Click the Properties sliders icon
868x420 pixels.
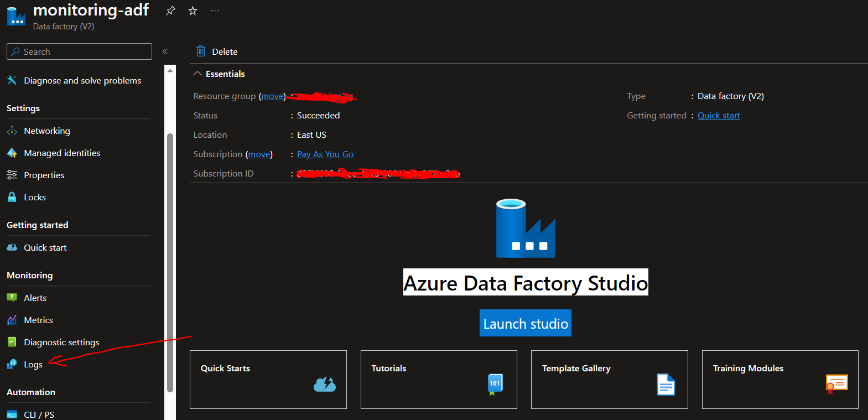coord(12,175)
